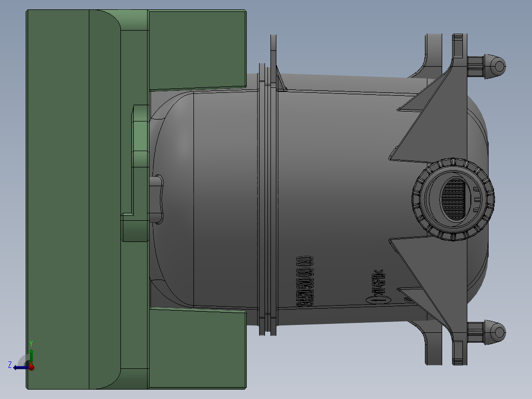
Task: Select the upper cable gland cap
Action: (494, 66)
